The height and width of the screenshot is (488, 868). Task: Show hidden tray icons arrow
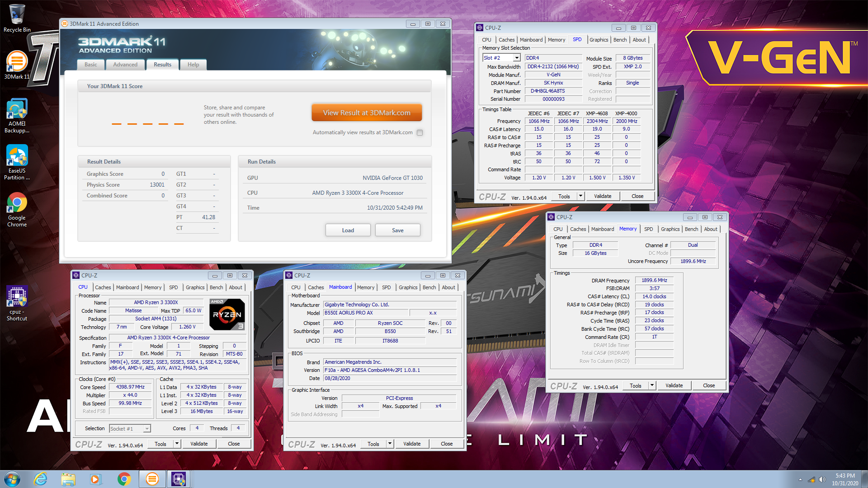800,479
